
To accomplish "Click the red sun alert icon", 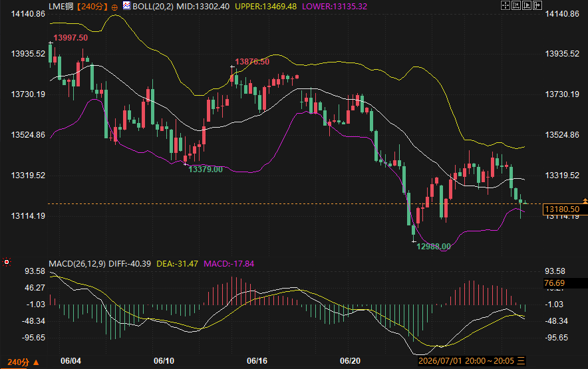I will click(x=7, y=262).
